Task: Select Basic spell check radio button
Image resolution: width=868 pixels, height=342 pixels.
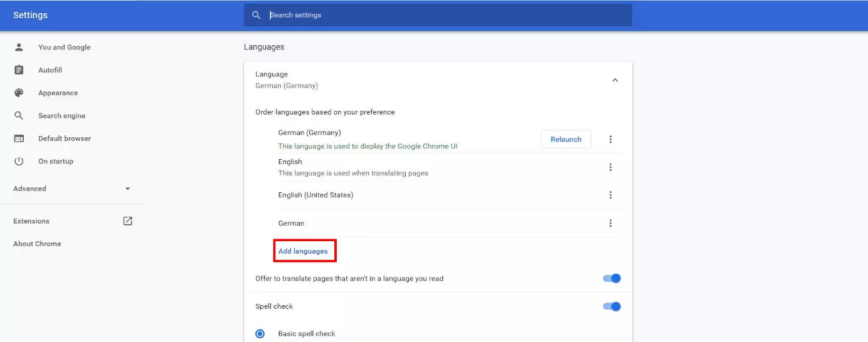Action: coord(260,334)
